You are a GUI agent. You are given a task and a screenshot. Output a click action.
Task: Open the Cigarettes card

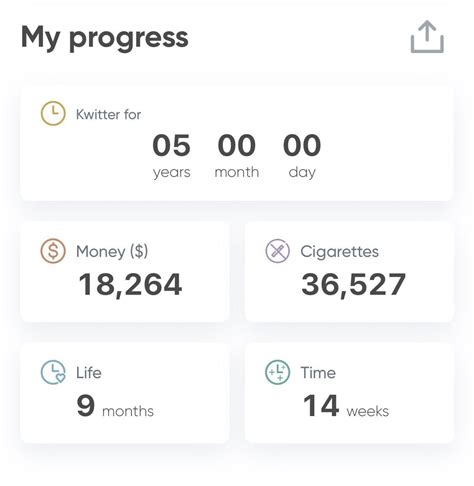pyautogui.click(x=349, y=271)
